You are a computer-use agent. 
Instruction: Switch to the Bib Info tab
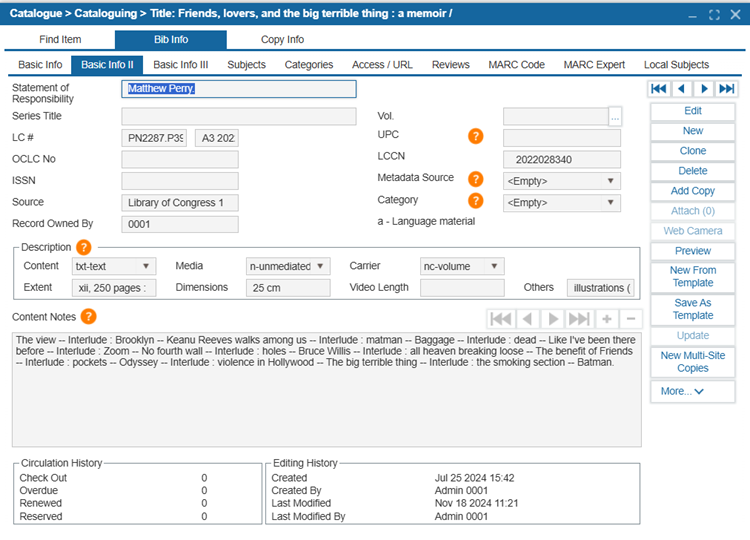click(x=171, y=39)
